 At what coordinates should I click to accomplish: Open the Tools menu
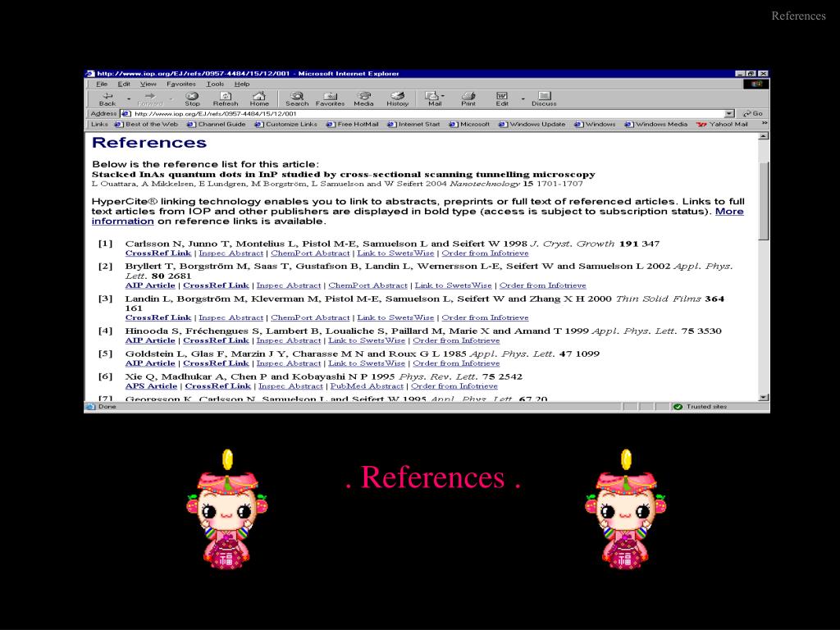coord(215,84)
